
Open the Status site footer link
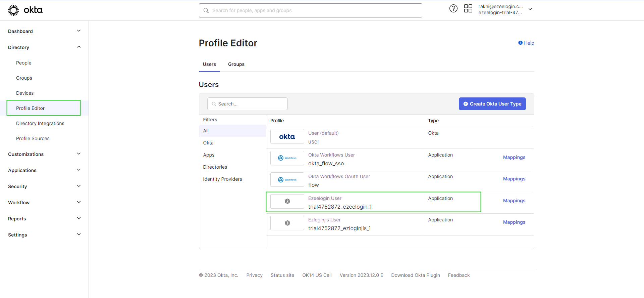pos(282,275)
